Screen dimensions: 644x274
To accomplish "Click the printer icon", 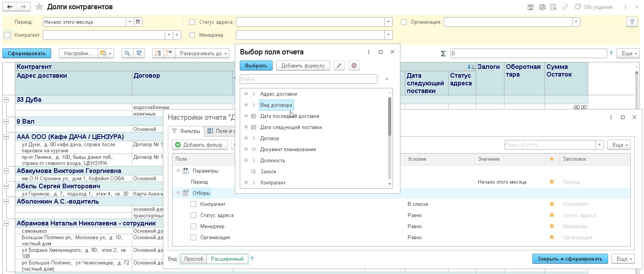I will pyautogui.click(x=542, y=7).
